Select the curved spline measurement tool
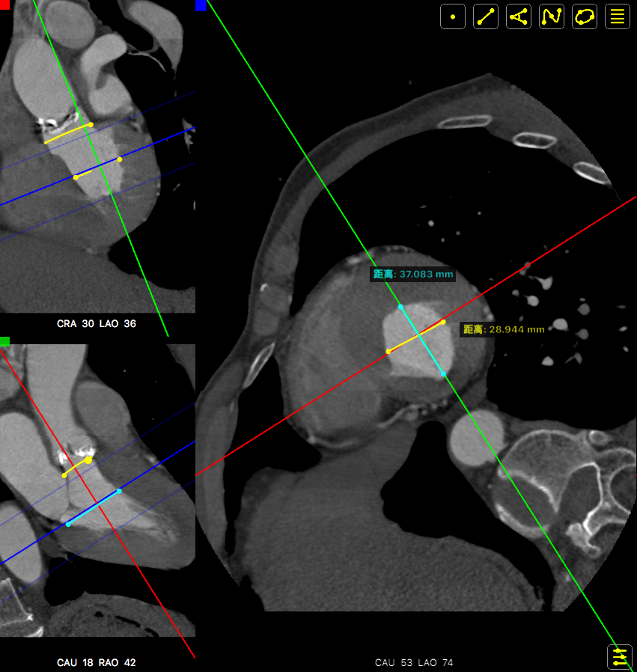This screenshot has height=672, width=637. (x=552, y=16)
